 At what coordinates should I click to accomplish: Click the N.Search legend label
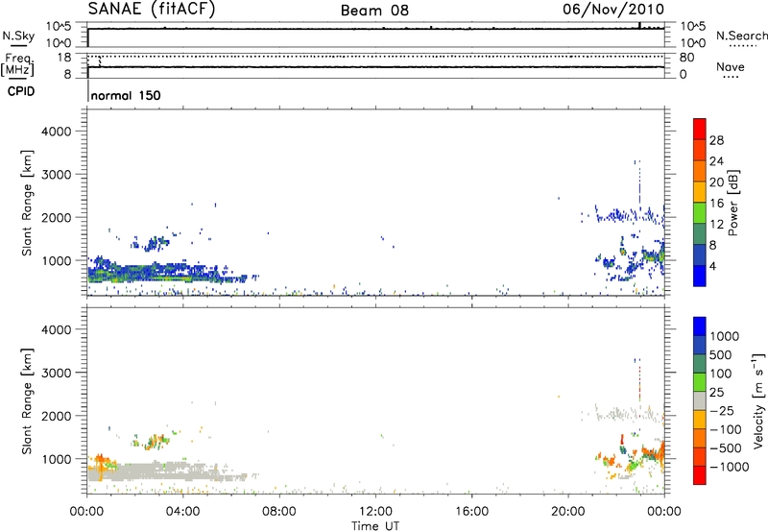(x=741, y=36)
